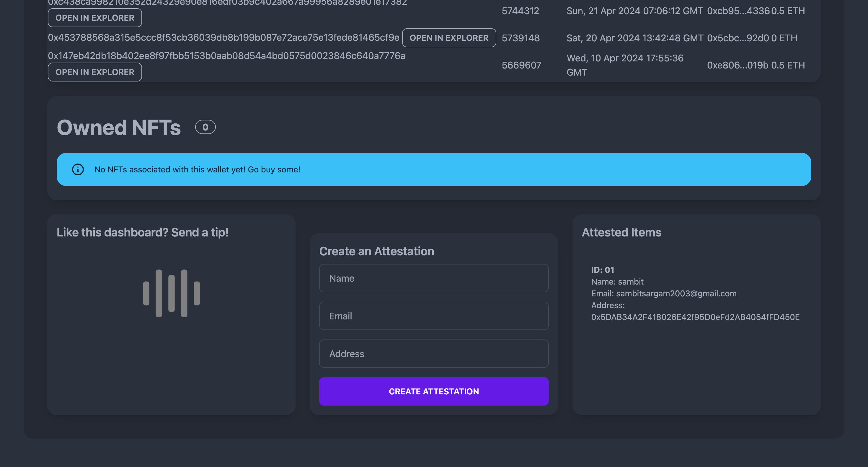Click block number 5669607
This screenshot has height=467, width=868.
pos(521,65)
